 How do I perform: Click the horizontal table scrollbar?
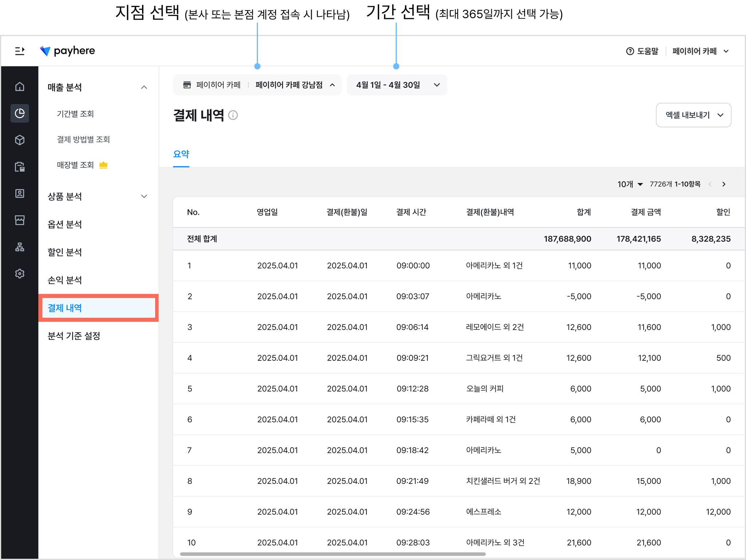(x=333, y=554)
